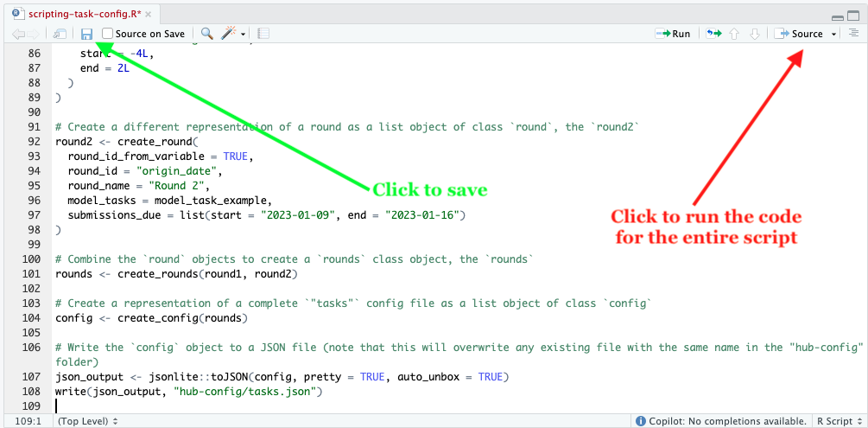
Task: Show document outline icon
Action: pos(852,34)
